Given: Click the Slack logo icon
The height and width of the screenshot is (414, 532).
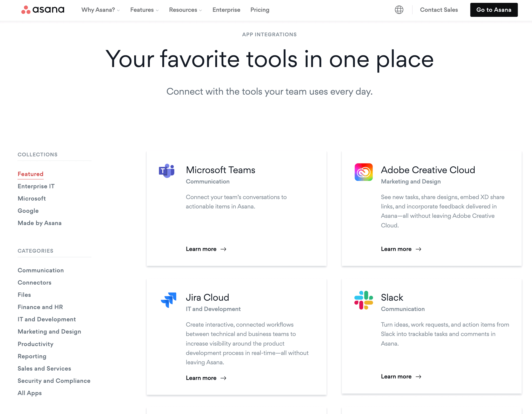Looking at the screenshot, I should pyautogui.click(x=364, y=300).
